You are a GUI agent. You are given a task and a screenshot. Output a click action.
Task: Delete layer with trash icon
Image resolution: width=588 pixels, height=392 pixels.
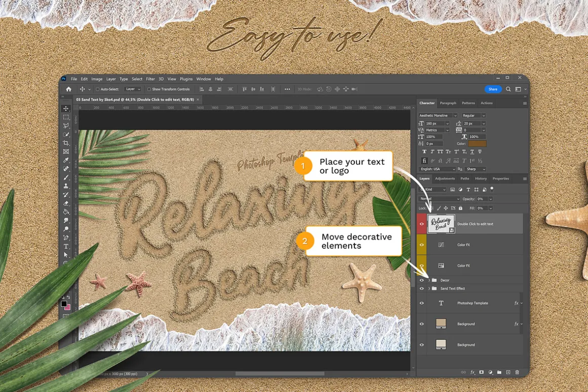click(x=517, y=372)
